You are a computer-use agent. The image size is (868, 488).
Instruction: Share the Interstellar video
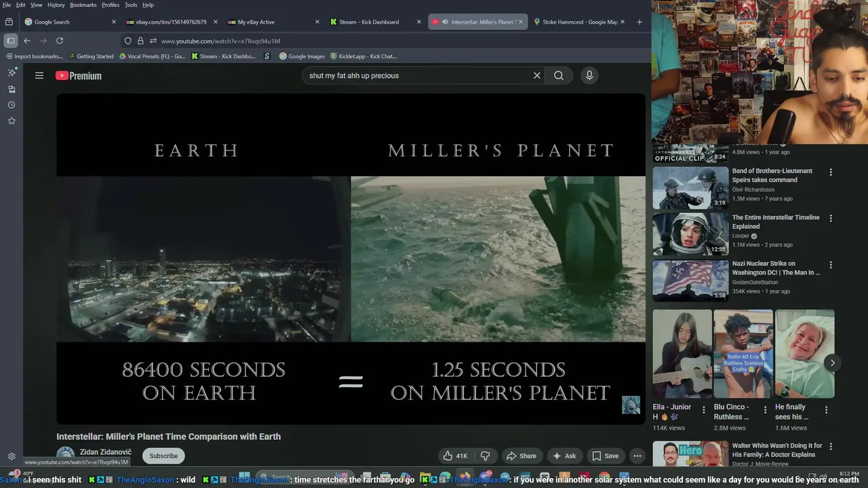[521, 456]
